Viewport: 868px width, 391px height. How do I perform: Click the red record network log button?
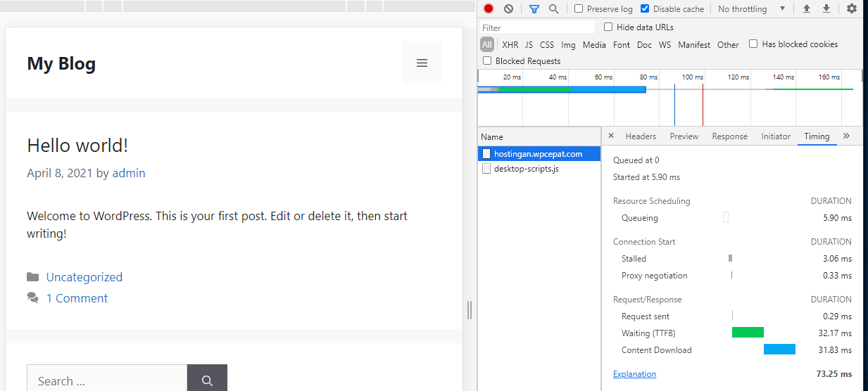489,9
